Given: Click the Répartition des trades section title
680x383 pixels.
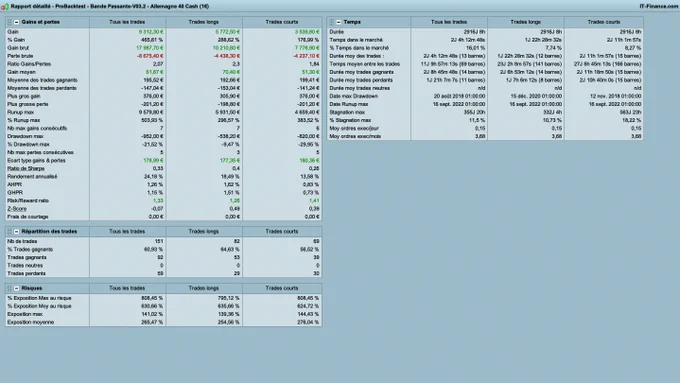Looking at the screenshot, I should (49, 232).
